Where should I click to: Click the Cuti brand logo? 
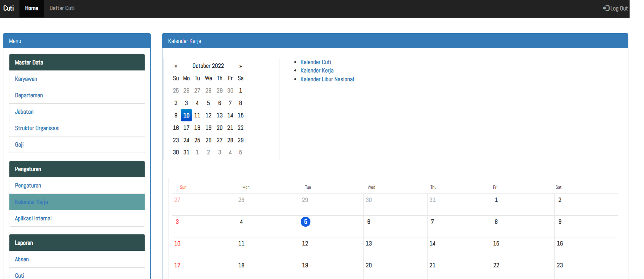pyautogui.click(x=9, y=8)
